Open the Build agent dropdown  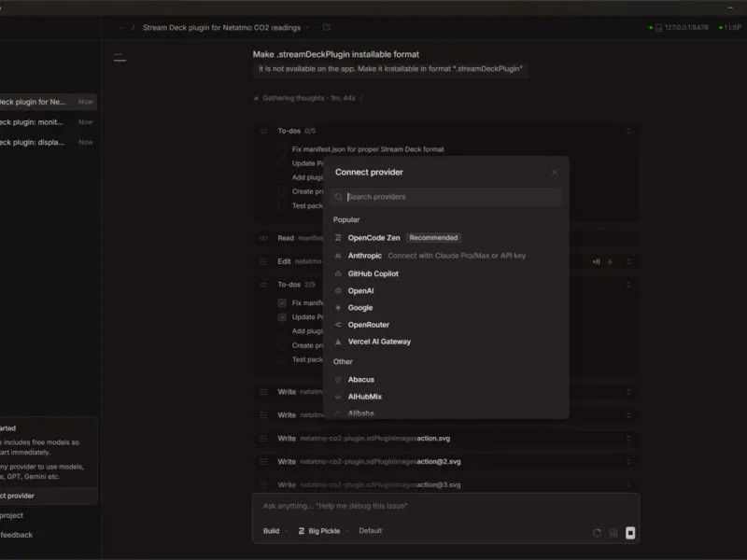[275, 531]
